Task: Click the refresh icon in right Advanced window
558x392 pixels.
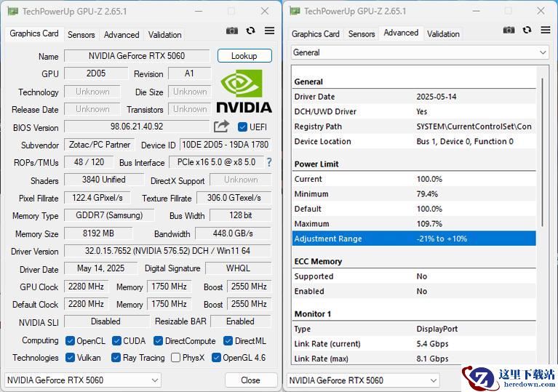Action: click(527, 31)
